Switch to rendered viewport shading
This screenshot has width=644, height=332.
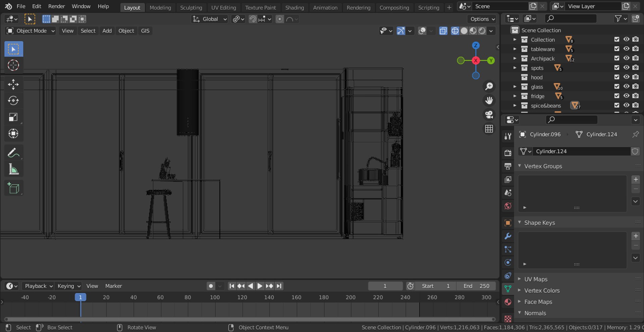click(482, 31)
